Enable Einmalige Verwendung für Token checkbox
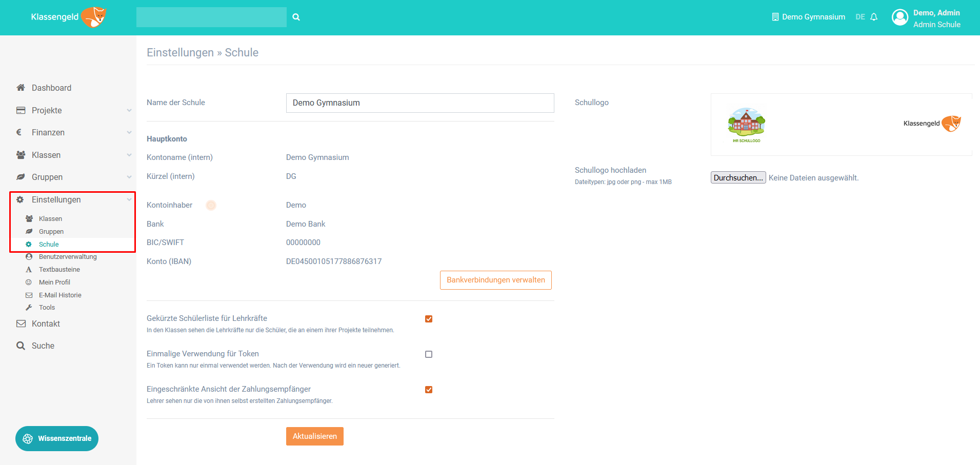980x465 pixels. tap(429, 354)
